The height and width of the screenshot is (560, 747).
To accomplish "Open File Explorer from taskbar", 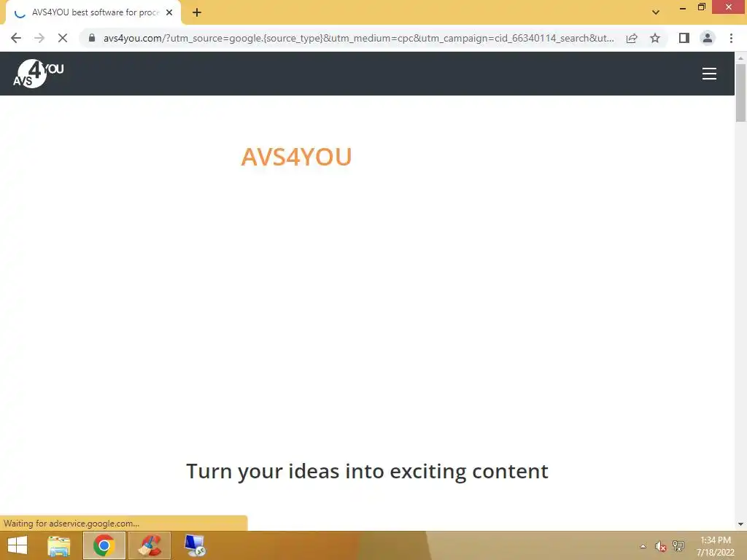I will [59, 545].
